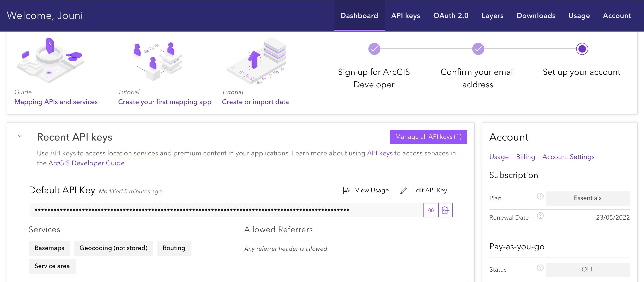Click the Geocoding (not stored) service tag
The image size is (644, 282).
point(113,248)
